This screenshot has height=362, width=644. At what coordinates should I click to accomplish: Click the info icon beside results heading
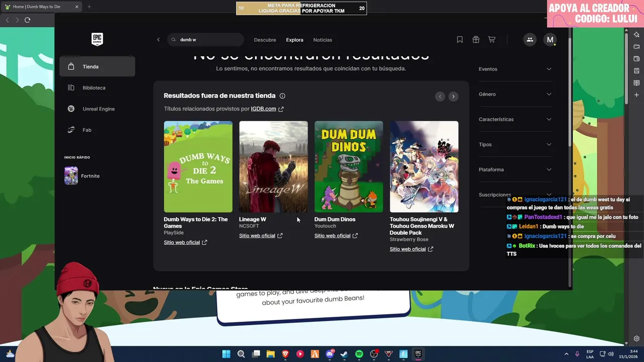pos(282,96)
